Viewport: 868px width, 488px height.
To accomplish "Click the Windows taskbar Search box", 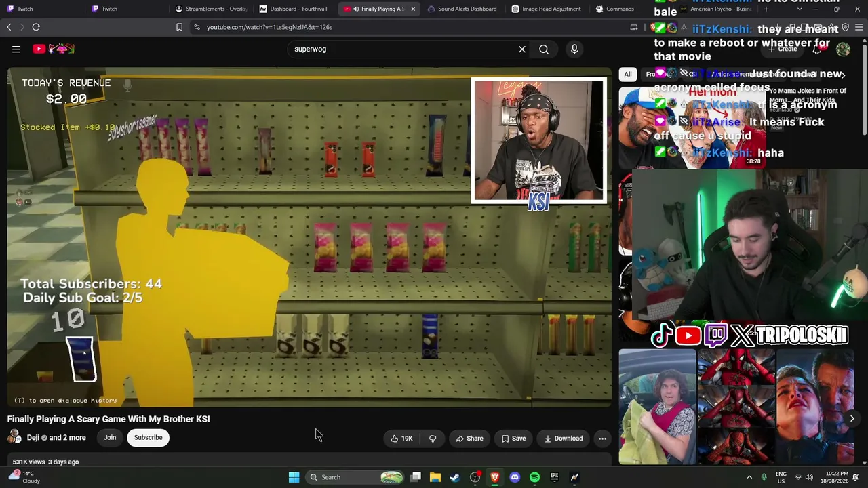I will coord(355,477).
